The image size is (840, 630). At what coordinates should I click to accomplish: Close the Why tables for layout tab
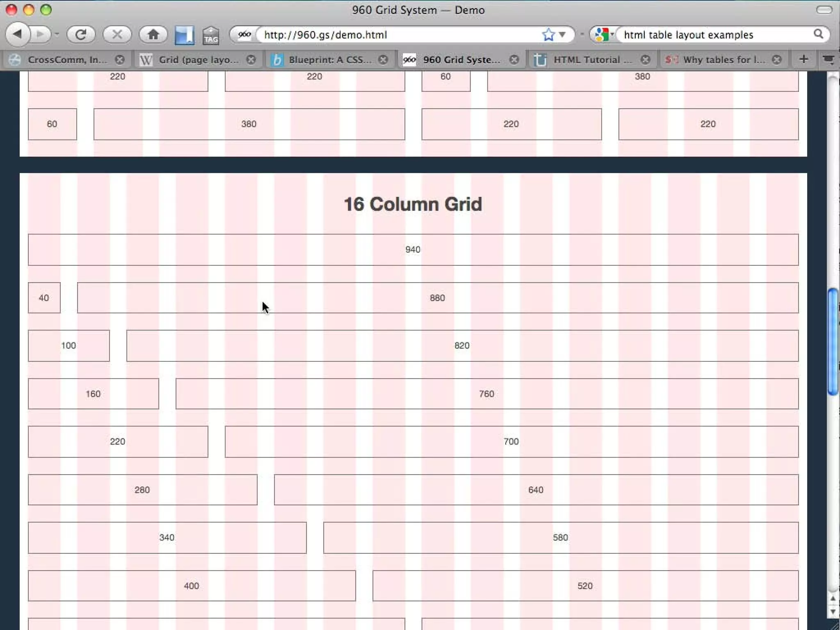[776, 60]
